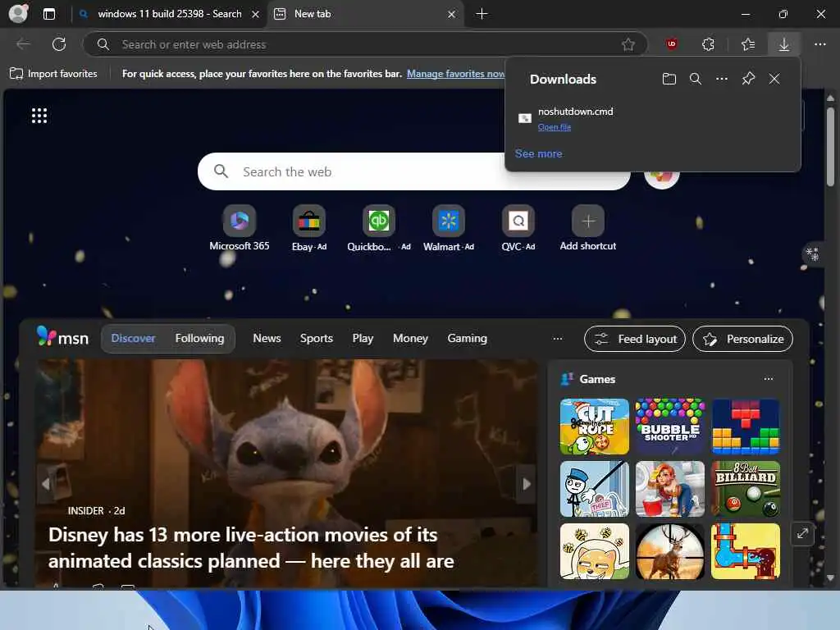Image resolution: width=840 pixels, height=630 pixels.
Task: Close the Downloads panel
Action: pos(774,80)
